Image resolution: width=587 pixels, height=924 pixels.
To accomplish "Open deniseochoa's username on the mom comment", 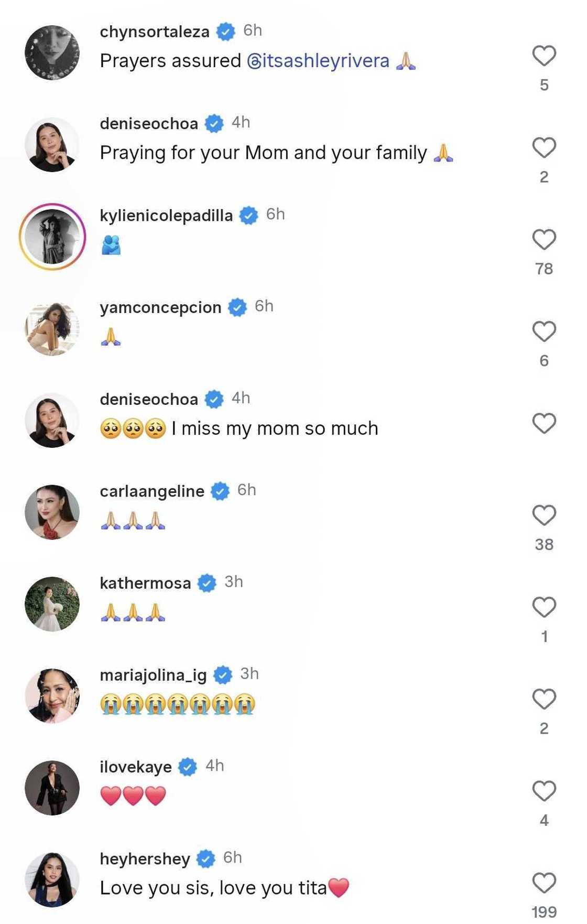I will click(151, 399).
